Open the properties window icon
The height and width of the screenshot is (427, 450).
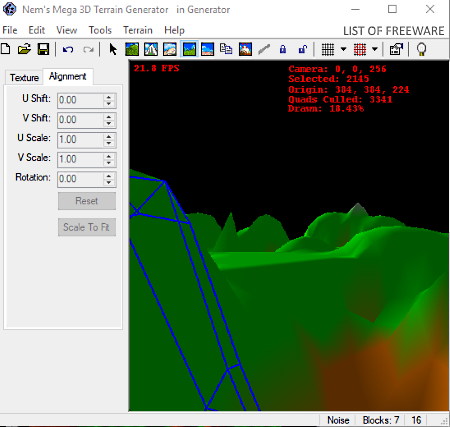(x=396, y=49)
